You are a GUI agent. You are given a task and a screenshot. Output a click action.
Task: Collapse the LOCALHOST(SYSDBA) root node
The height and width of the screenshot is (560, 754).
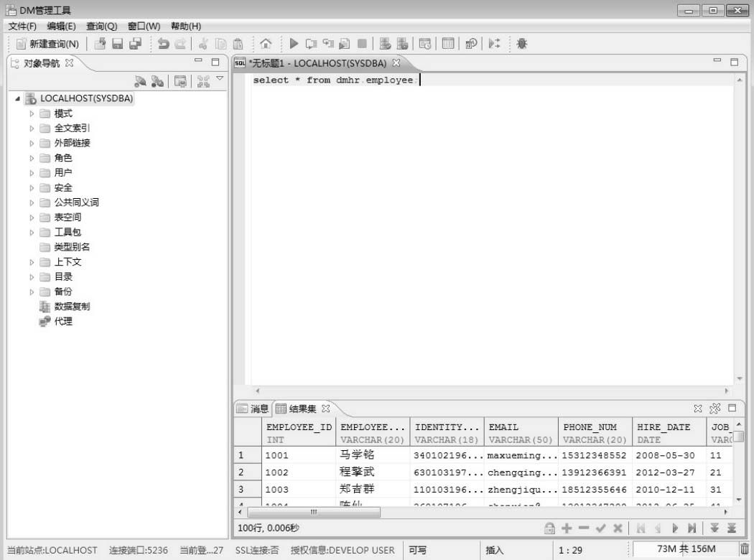(x=17, y=98)
